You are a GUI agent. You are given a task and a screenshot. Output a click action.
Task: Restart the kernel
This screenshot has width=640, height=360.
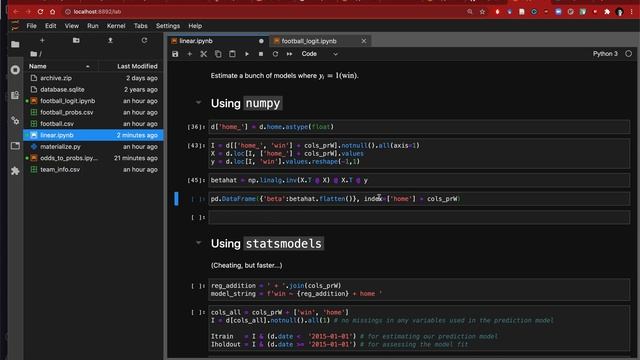pos(275,54)
